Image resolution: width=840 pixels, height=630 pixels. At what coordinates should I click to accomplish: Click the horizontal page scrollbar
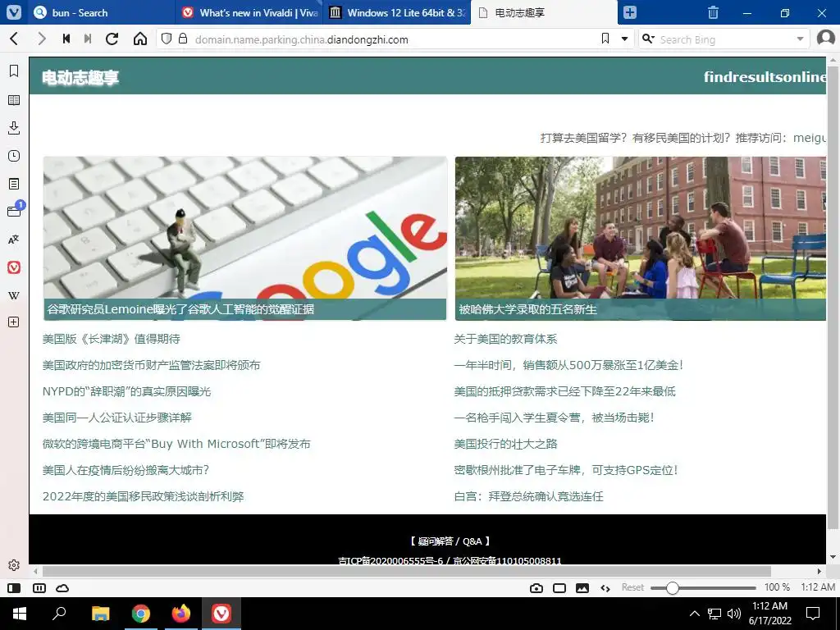407,571
